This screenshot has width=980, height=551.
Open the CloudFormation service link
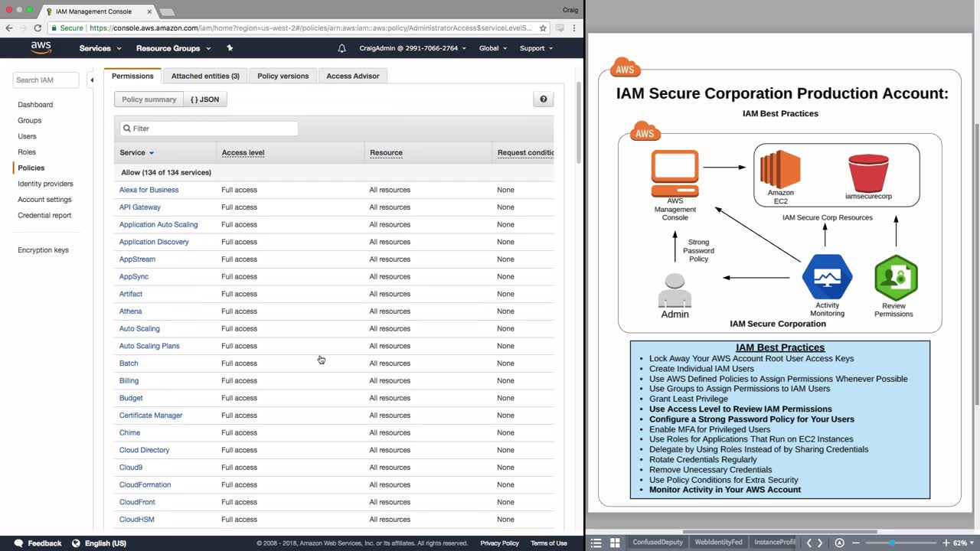tap(145, 485)
